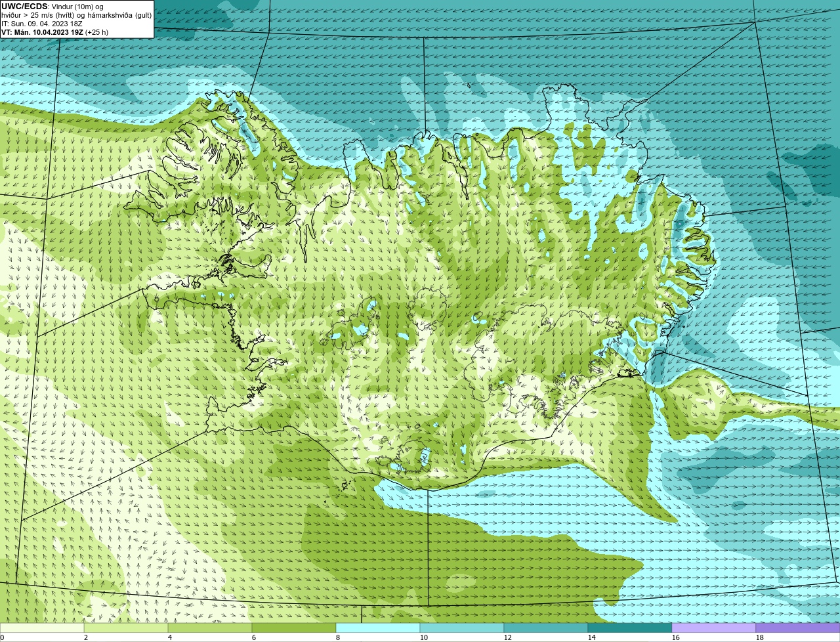
Task: Click the "IT: Sun. 09. 04. 2023 18Z" line
Action: tap(42, 24)
